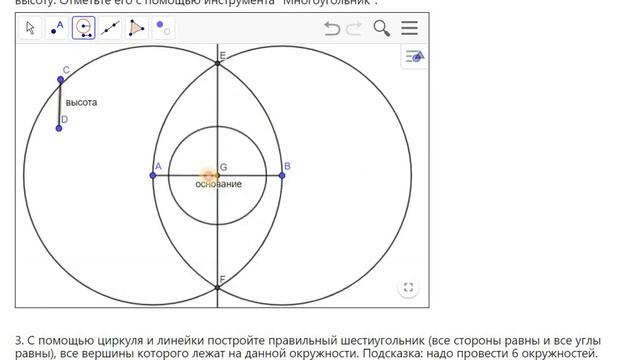Screen dimensions: 640x360
Task: Click midpoint G
Action: (x=218, y=176)
